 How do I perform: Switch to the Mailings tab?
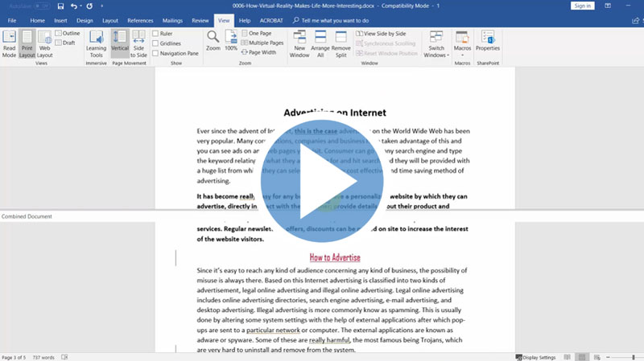(x=173, y=20)
